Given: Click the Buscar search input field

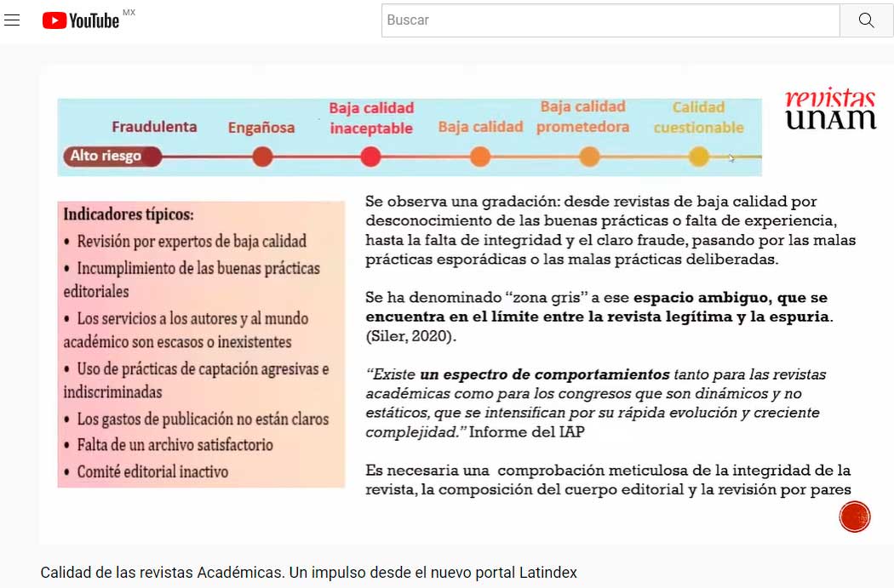Looking at the screenshot, I should point(610,20).
